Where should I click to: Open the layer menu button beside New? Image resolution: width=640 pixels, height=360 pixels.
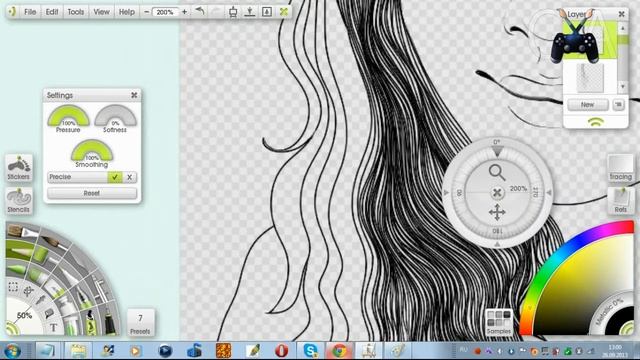point(619,105)
